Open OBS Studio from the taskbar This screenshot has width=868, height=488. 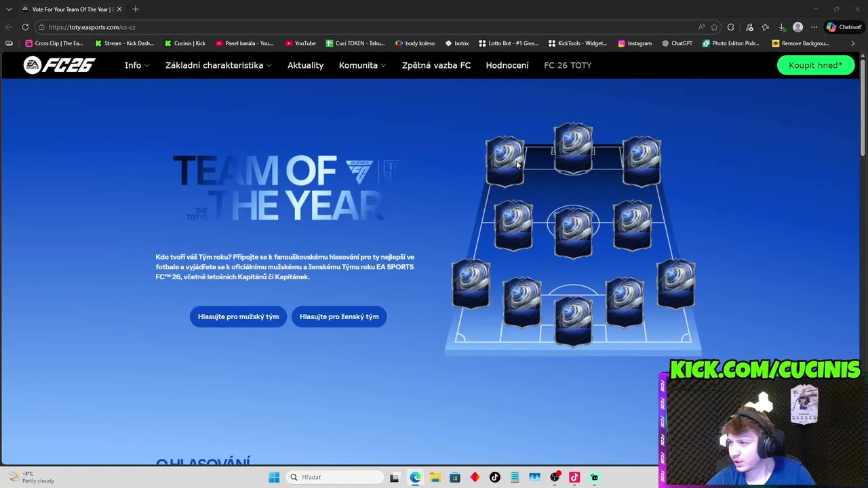click(555, 477)
